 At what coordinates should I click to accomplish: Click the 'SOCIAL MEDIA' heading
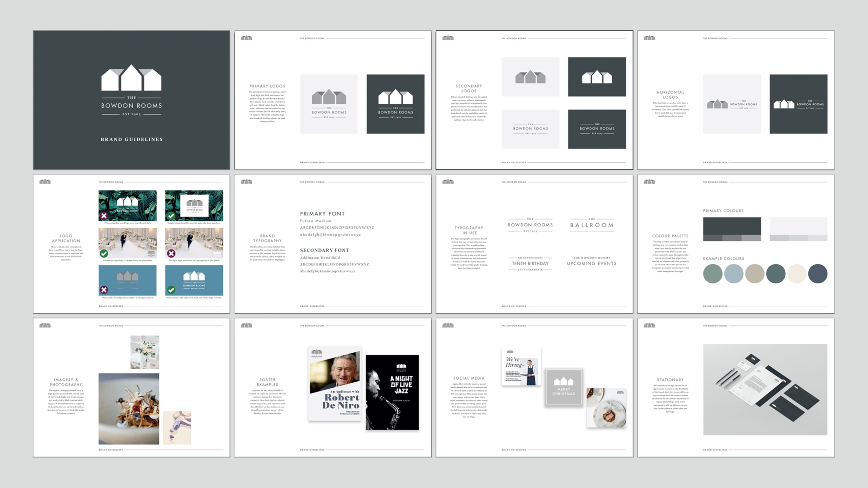pos(469,378)
